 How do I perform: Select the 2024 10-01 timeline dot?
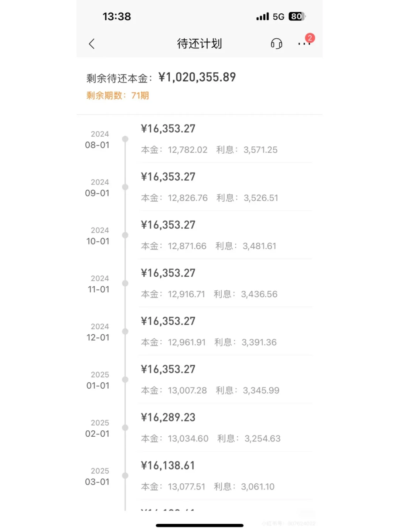pos(125,235)
